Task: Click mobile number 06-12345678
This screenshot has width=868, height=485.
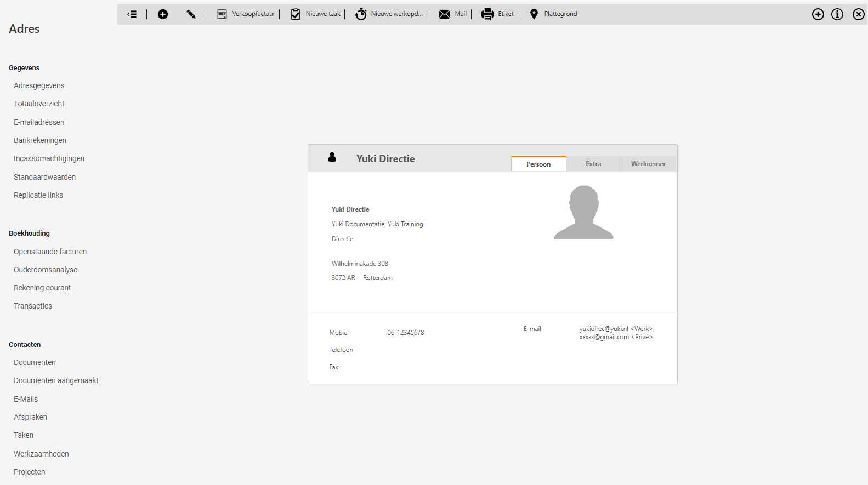Action: click(x=406, y=333)
